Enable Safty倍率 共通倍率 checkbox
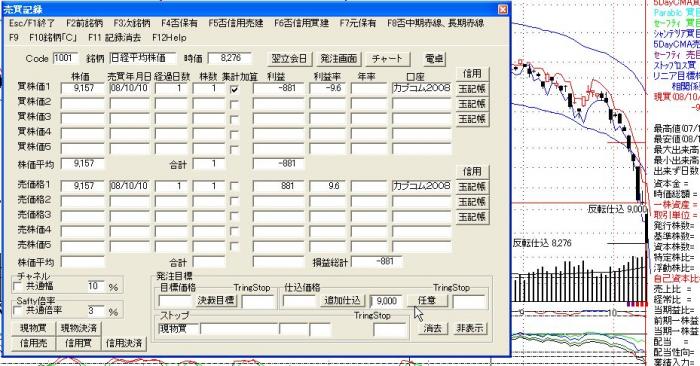The image size is (700, 366). (18, 311)
